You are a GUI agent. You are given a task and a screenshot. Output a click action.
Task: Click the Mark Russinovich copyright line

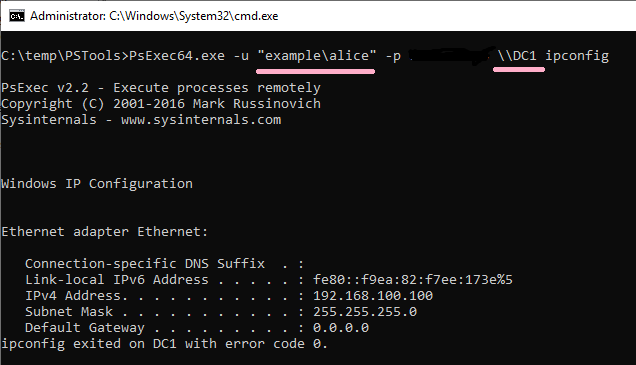coord(161,104)
